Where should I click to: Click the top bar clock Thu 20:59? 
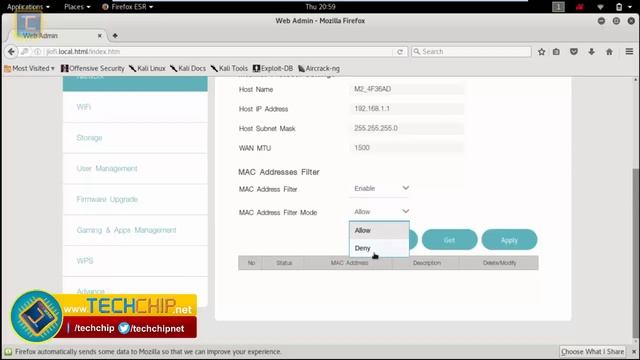[x=320, y=7]
